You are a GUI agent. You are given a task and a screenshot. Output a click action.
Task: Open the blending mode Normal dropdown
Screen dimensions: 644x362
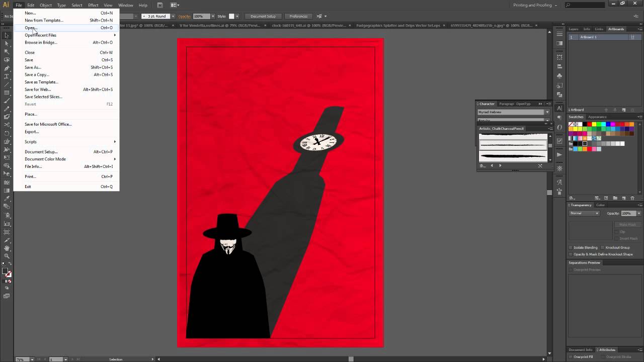pyautogui.click(x=584, y=213)
